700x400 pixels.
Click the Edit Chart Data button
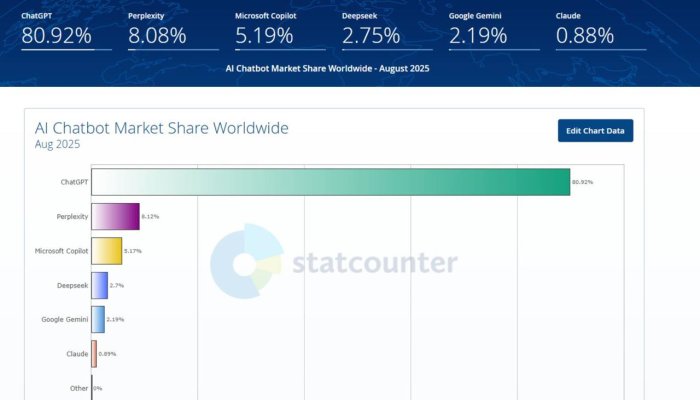point(595,131)
